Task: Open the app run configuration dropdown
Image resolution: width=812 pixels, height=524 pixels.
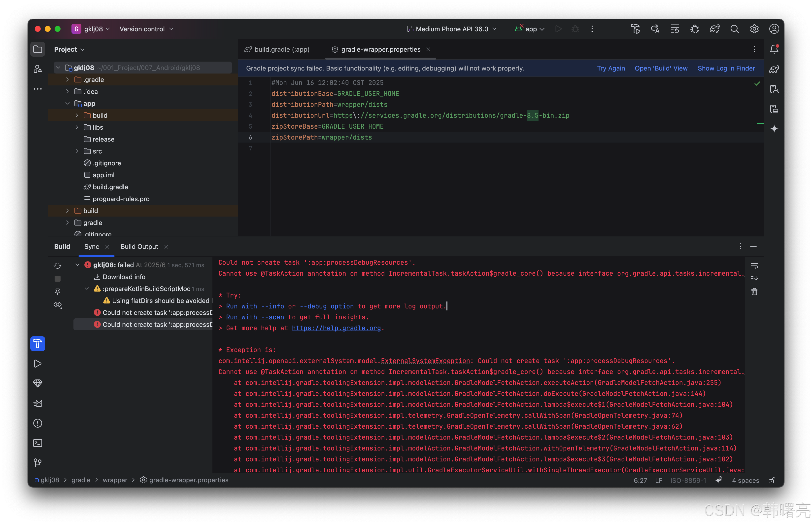Action: click(x=530, y=29)
